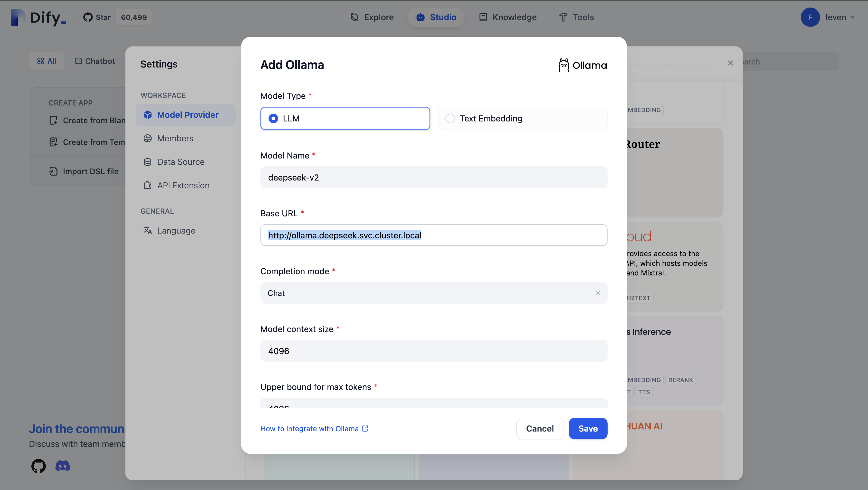Click the Create from Blank icon
Viewport: 868px width, 490px height.
tap(53, 120)
